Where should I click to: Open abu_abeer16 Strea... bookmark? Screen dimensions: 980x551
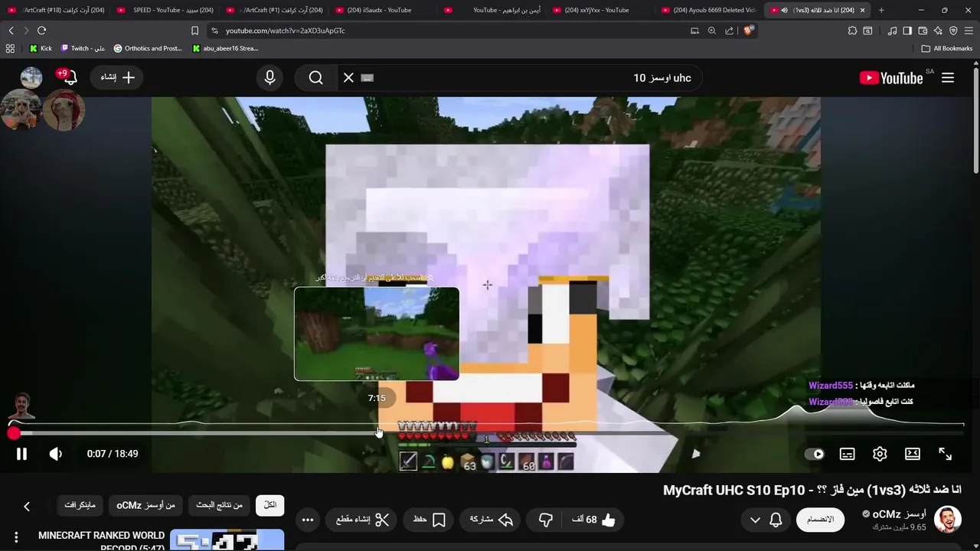click(x=225, y=48)
